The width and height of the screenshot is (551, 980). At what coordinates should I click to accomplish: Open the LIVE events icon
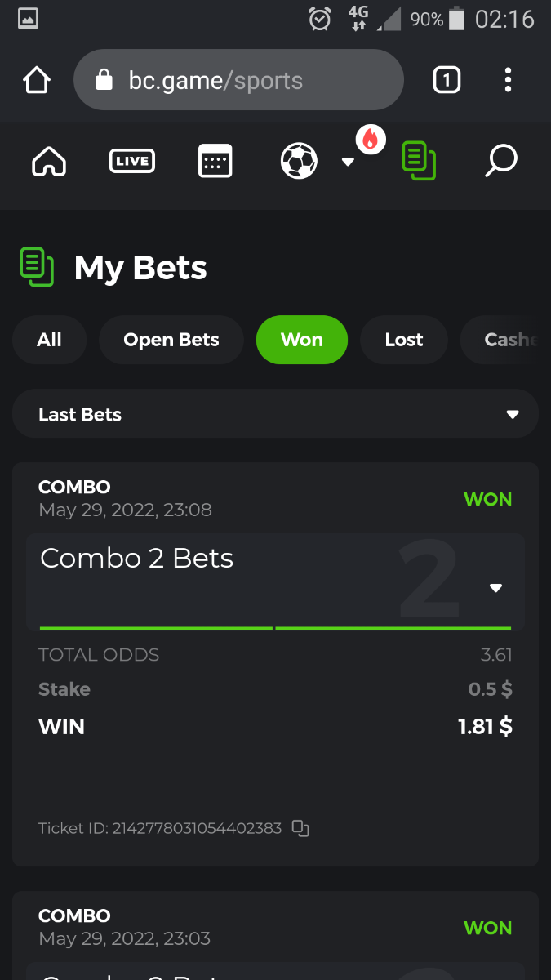[132, 161]
